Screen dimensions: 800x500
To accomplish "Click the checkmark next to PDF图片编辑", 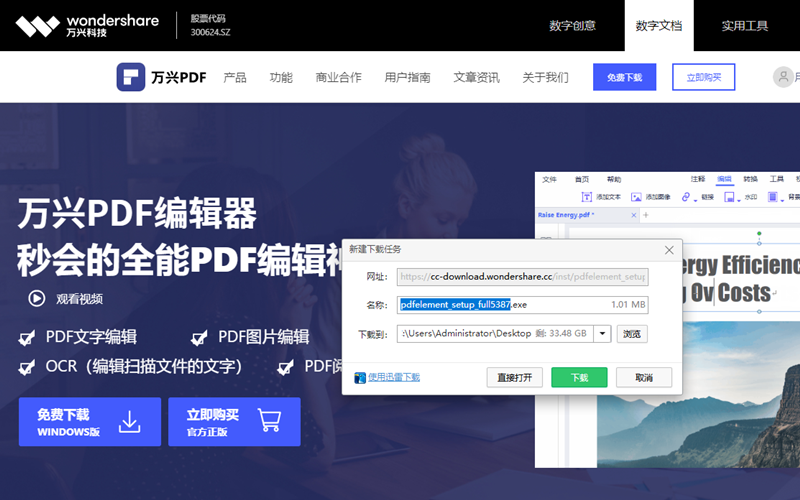I will pyautogui.click(x=200, y=337).
